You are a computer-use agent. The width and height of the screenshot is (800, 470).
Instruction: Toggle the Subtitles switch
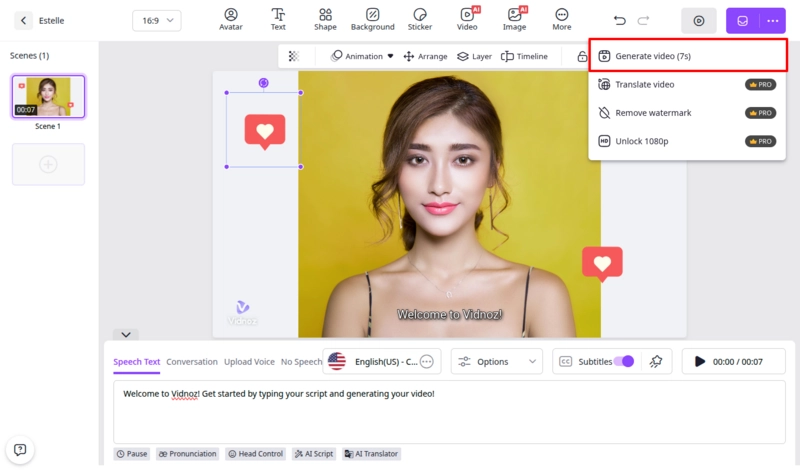click(623, 361)
